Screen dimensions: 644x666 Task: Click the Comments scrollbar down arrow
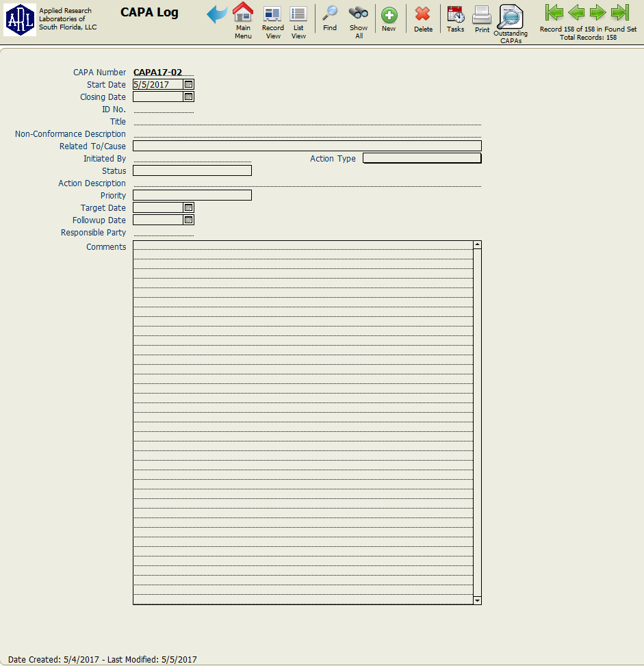coord(478,600)
